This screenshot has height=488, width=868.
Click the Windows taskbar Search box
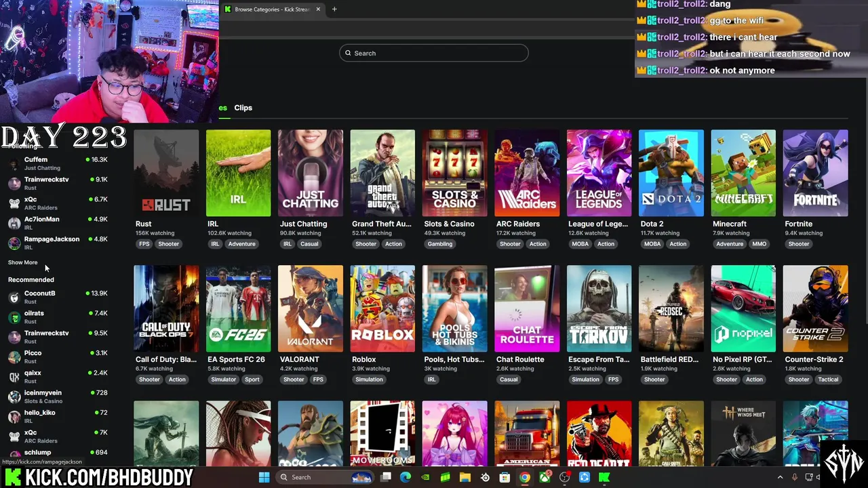[x=325, y=477]
